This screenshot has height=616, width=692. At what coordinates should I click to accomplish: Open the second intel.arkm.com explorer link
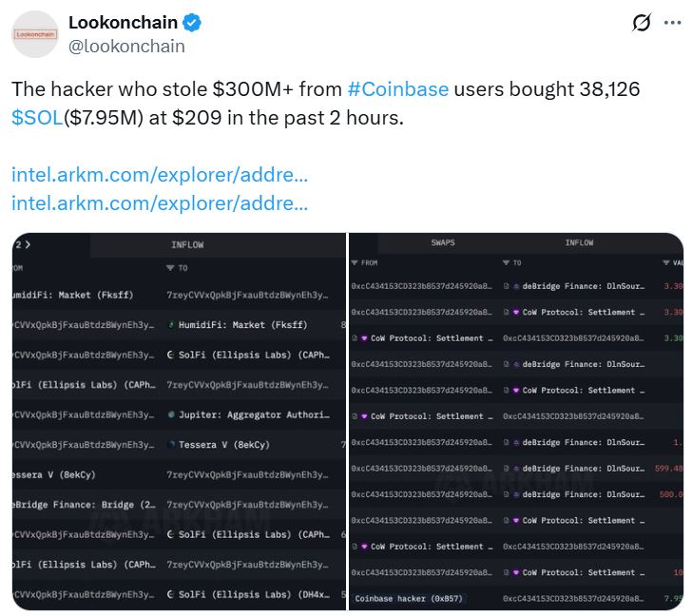pos(160,203)
